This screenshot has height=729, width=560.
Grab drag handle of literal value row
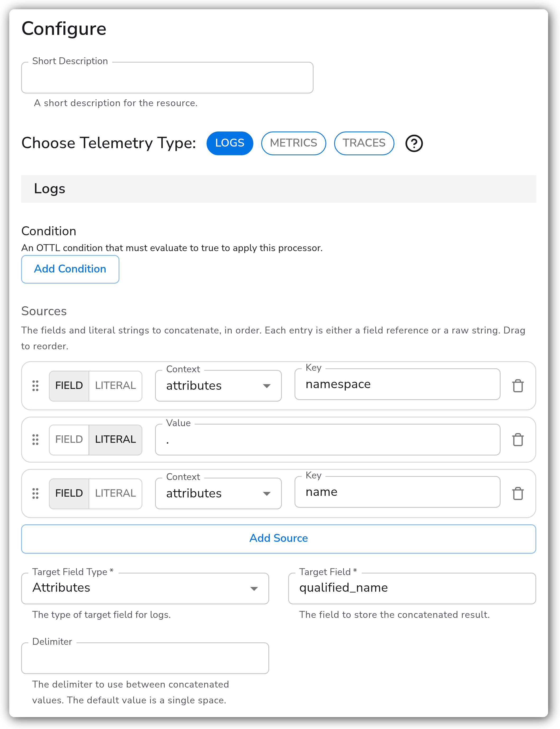(35, 439)
